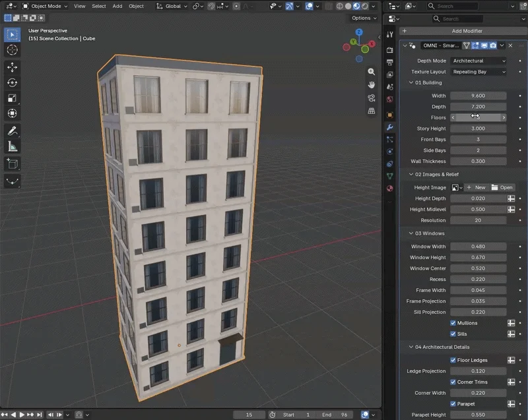Image resolution: width=528 pixels, height=420 pixels.
Task: Toggle modifier edit mode display
Action: click(x=475, y=45)
